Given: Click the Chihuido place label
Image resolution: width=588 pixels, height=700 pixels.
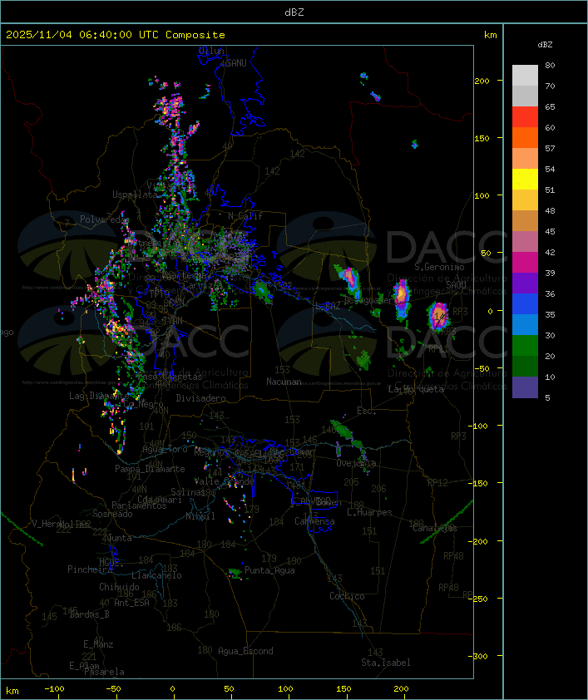Looking at the screenshot, I should [119, 587].
